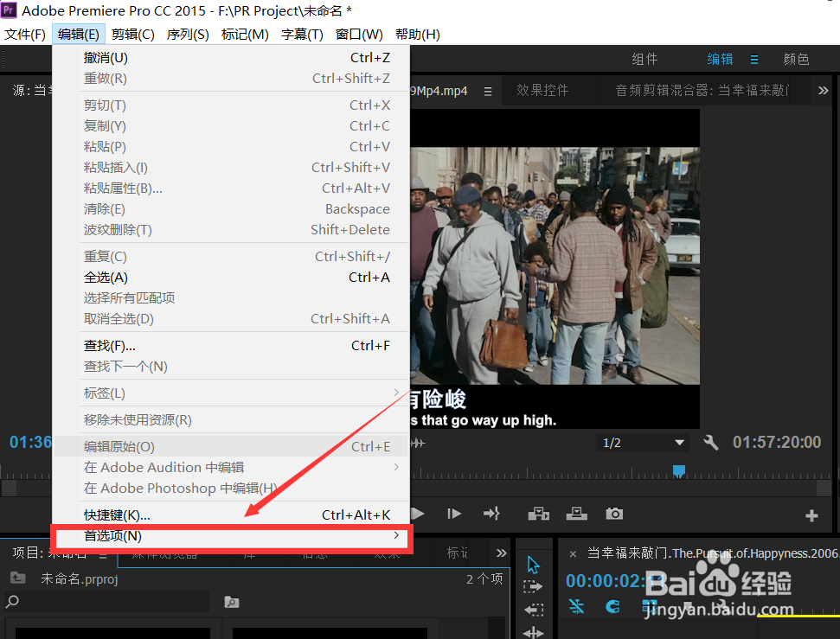The width and height of the screenshot is (840, 639).
Task: Click the 未命名.prproj project name
Action: click(80, 579)
